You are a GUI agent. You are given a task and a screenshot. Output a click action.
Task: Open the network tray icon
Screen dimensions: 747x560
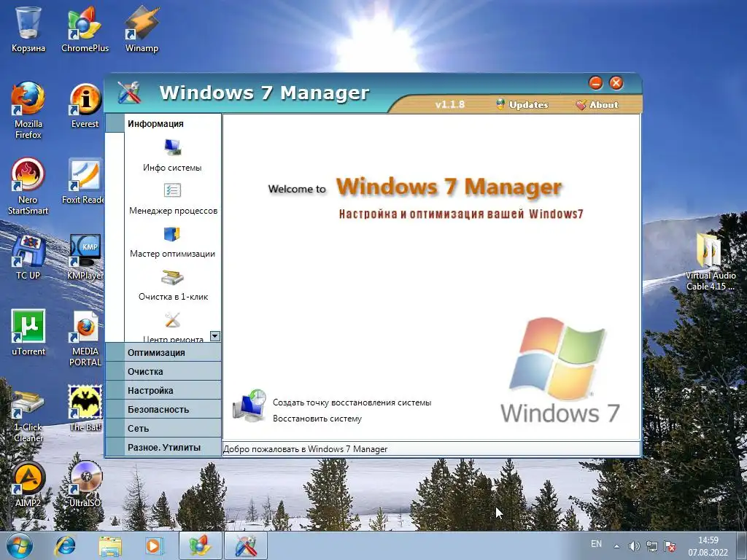[x=651, y=546]
